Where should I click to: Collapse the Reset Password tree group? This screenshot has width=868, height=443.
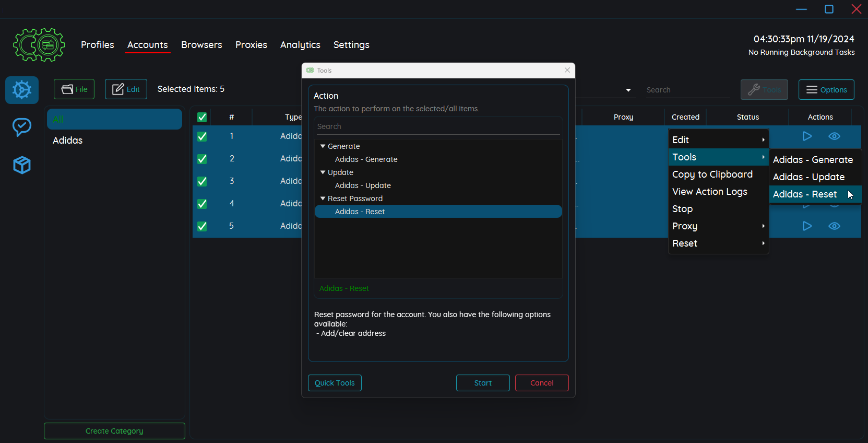[x=323, y=199]
